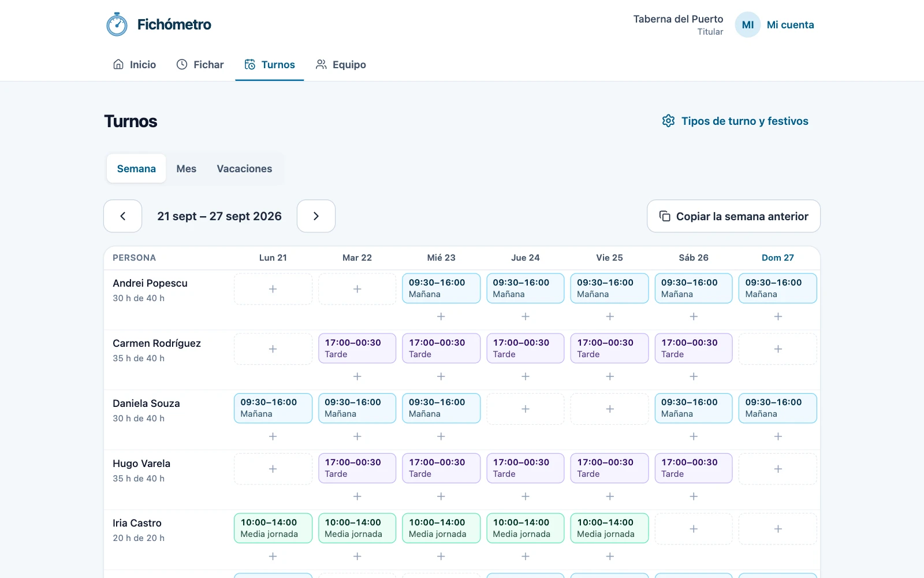Click the Andrei Popescu name
Viewport: 924px width, 578px height.
tap(150, 283)
